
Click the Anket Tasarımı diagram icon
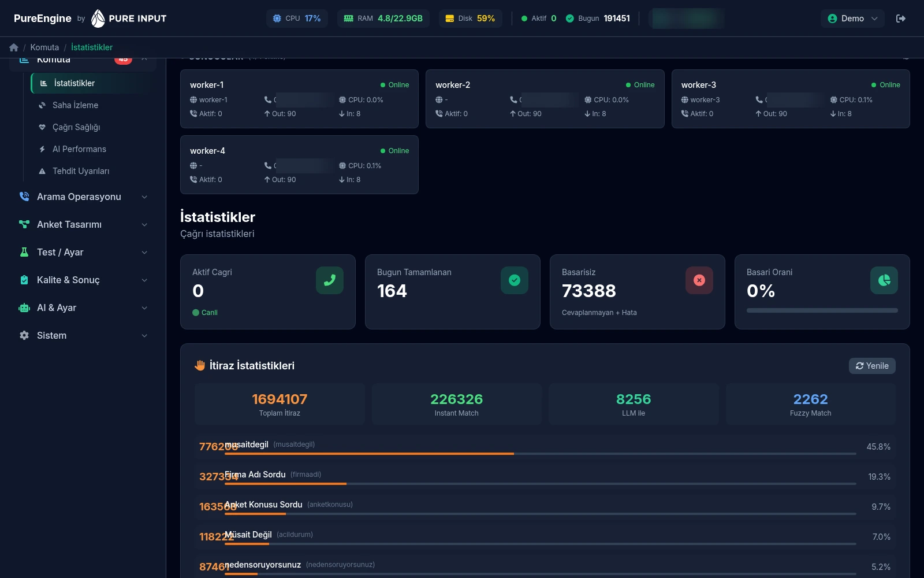pos(24,224)
